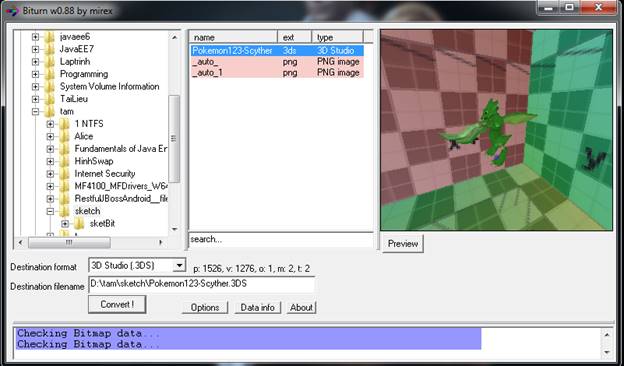Screen dimensions: 624x366
Task: Collapse the tam folder tree node
Action: click(x=35, y=112)
